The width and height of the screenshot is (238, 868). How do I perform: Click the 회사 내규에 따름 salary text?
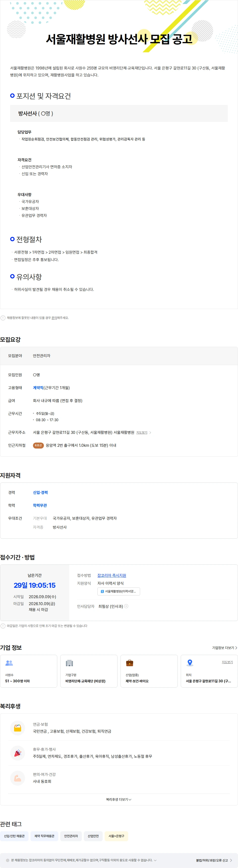[58, 401]
